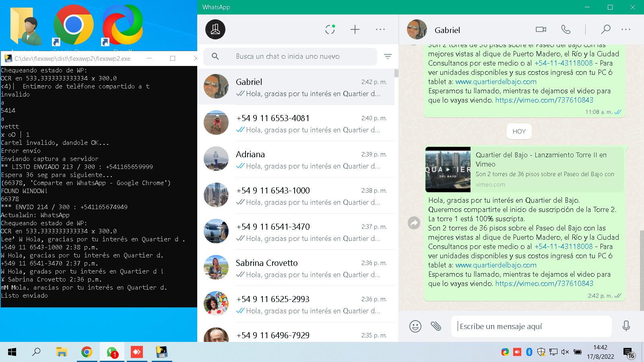The height and width of the screenshot is (362, 644).
Task: Open chat with +54 9 11 6496-7929
Action: tap(296, 333)
